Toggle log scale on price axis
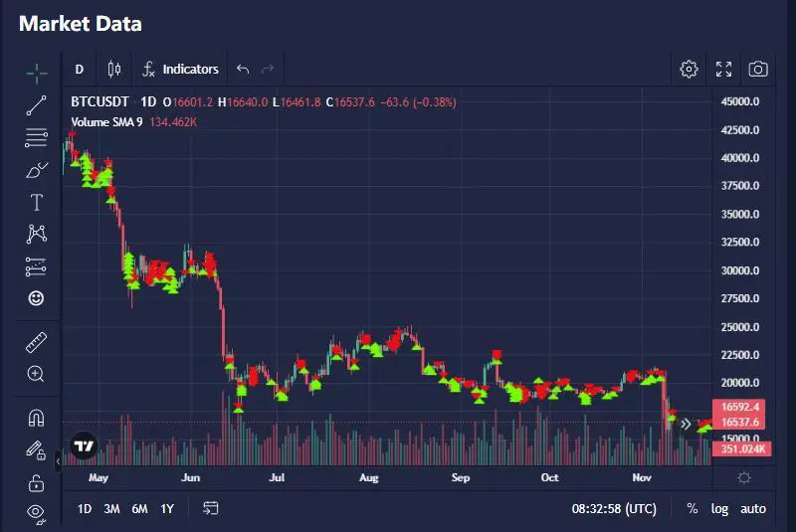Image resolution: width=796 pixels, height=532 pixels. pyautogui.click(x=719, y=508)
